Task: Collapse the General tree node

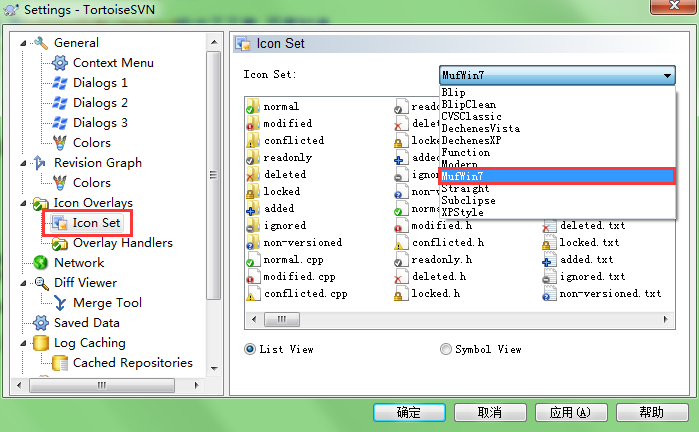Action: click(23, 43)
